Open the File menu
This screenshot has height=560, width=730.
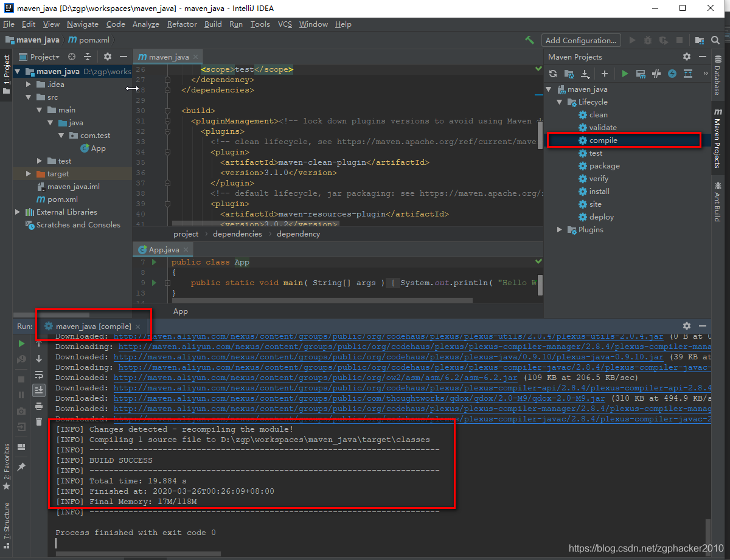(x=9, y=24)
